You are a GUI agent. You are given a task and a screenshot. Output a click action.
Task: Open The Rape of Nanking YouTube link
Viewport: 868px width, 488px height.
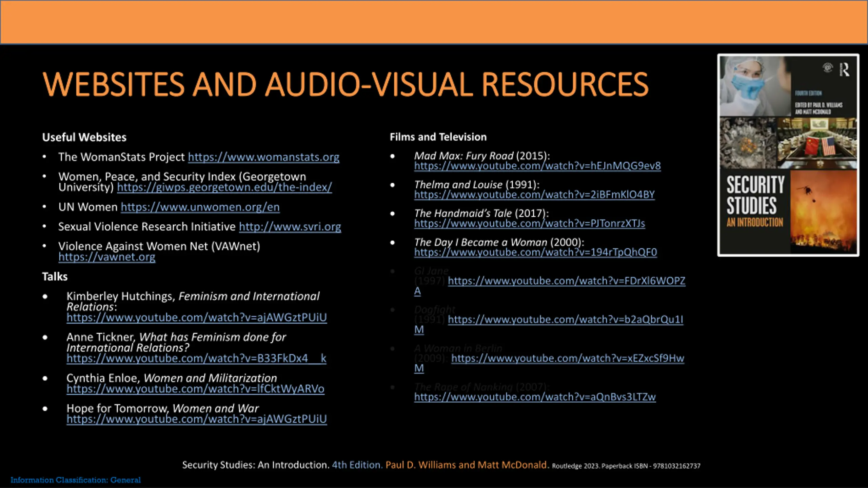click(535, 397)
